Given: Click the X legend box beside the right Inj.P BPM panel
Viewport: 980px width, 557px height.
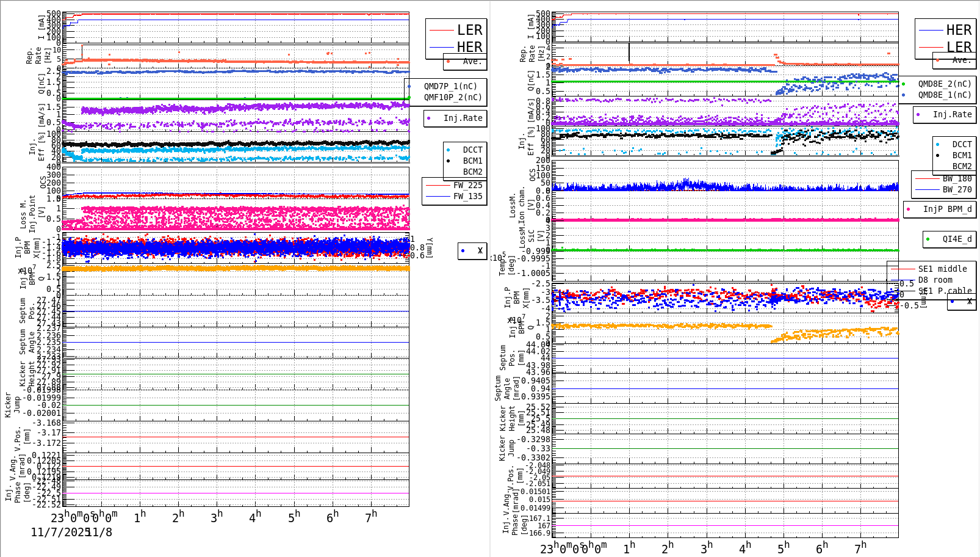Looking at the screenshot, I should 961,303.
